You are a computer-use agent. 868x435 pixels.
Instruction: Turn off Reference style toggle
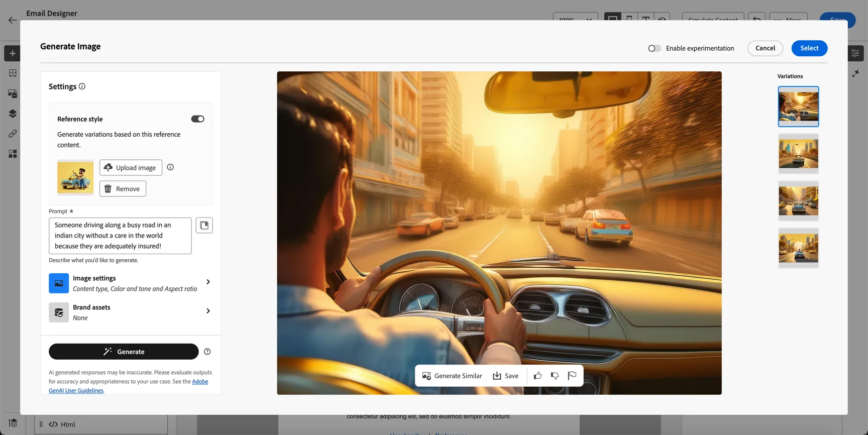coord(197,119)
